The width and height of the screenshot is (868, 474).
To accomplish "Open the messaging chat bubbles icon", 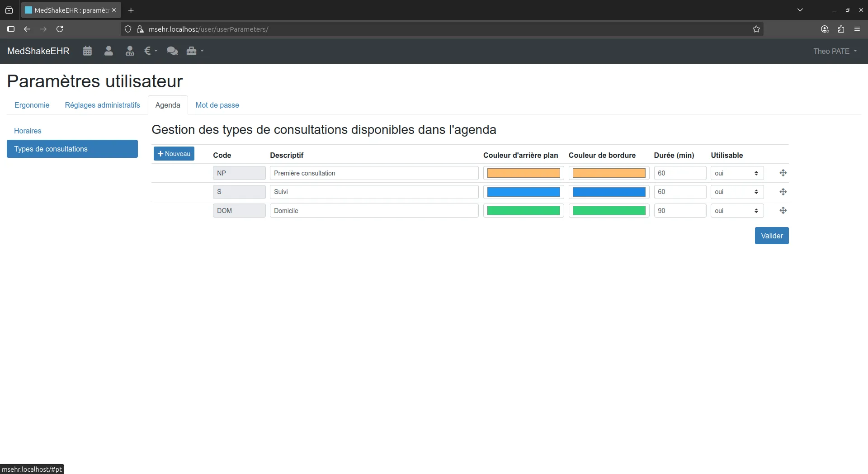I will [172, 51].
